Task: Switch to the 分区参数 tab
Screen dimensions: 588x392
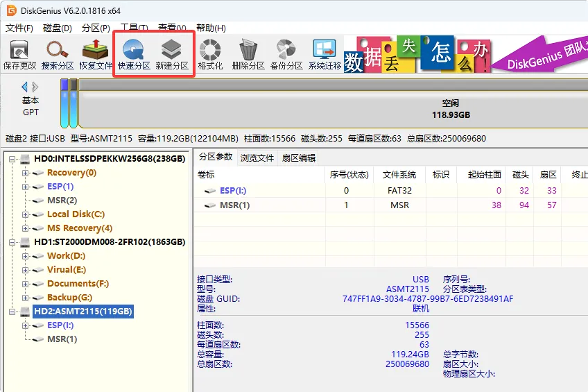Action: point(216,157)
